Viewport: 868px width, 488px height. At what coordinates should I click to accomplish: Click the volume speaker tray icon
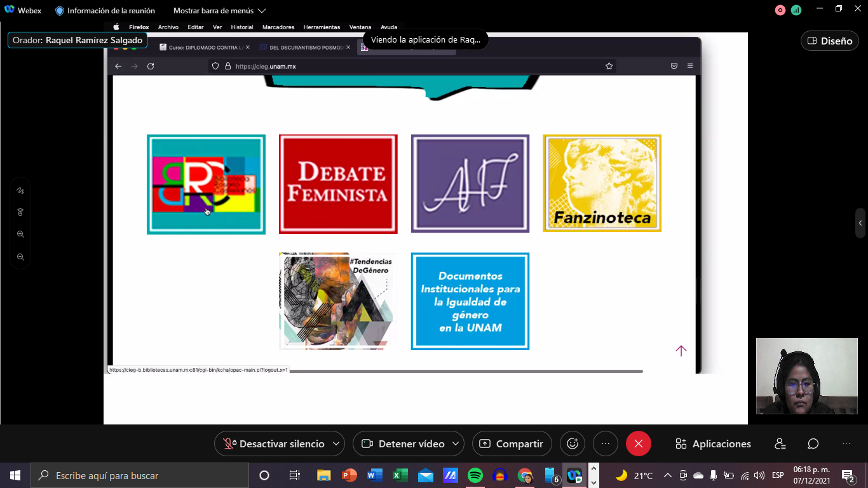pos(759,475)
